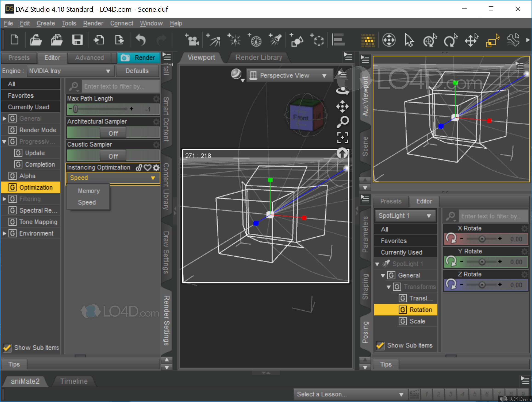Switch to the Render Library tab

coord(259,57)
